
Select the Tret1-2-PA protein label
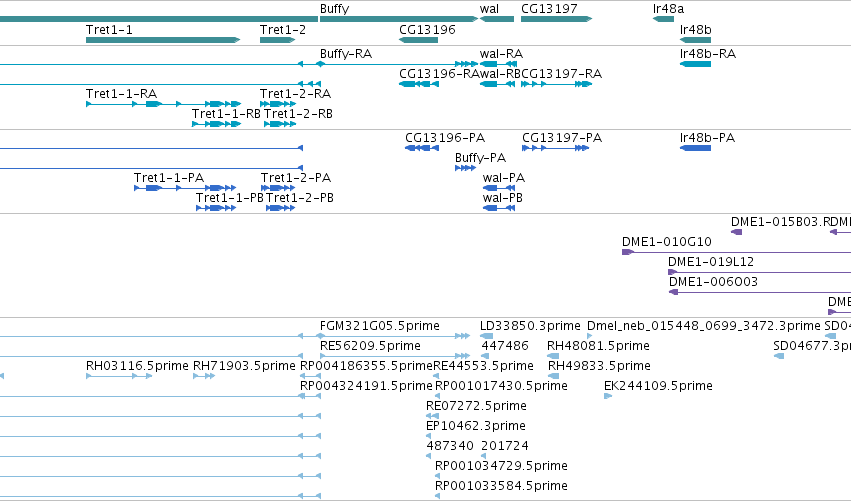pos(296,178)
